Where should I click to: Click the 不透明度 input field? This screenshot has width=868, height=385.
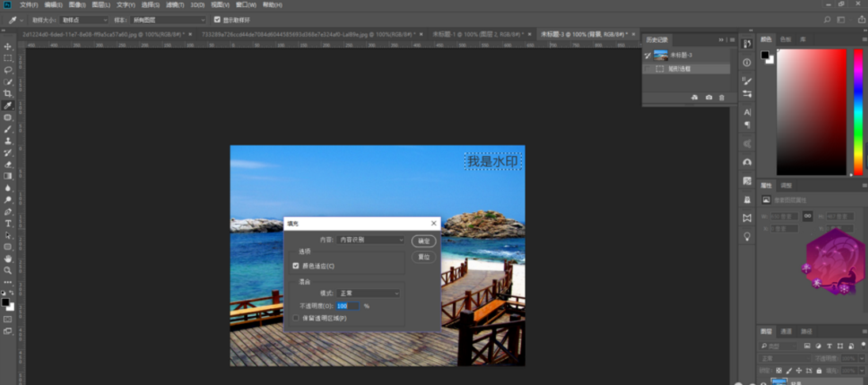coord(348,306)
